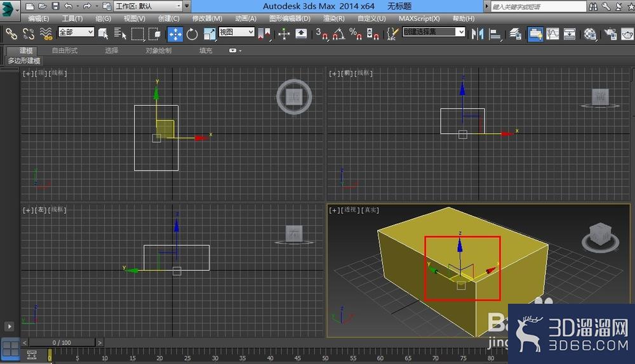
Task: Toggle the Graphite ribbon icon
Action: tap(535, 34)
